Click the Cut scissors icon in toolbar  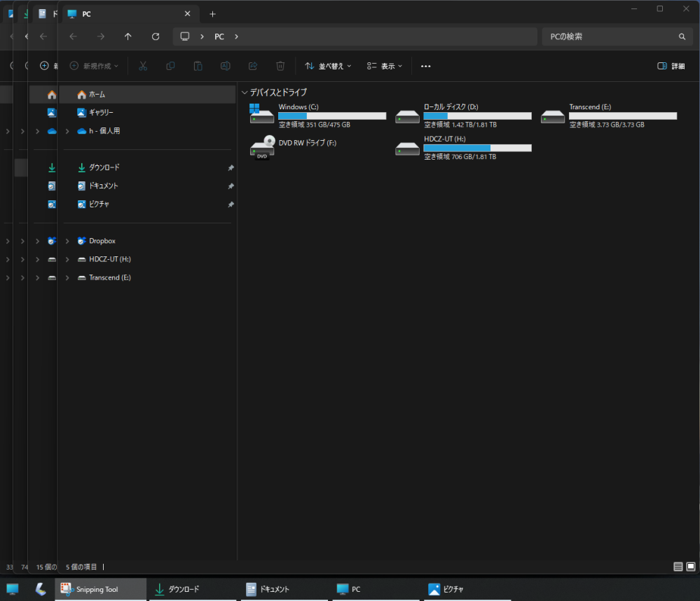click(x=143, y=66)
